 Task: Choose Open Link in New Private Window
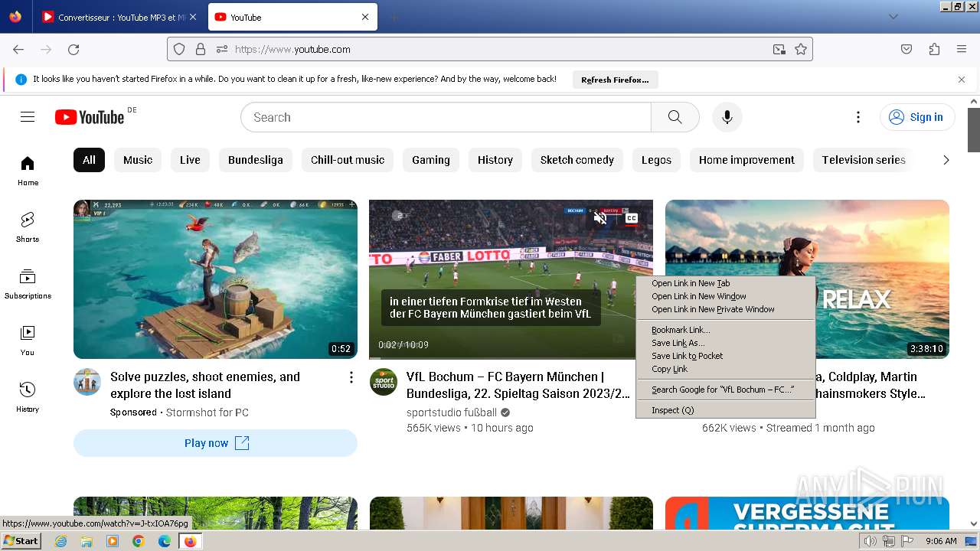pos(725,309)
